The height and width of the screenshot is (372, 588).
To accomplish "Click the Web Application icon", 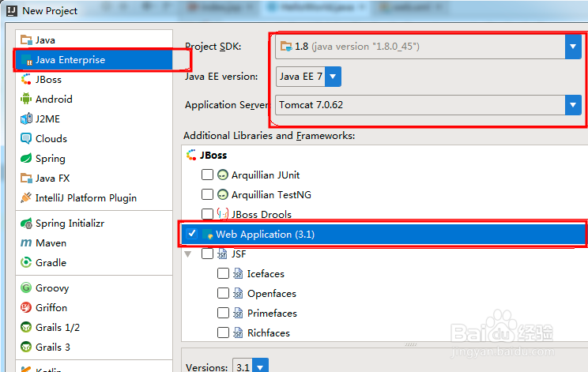I will (207, 235).
